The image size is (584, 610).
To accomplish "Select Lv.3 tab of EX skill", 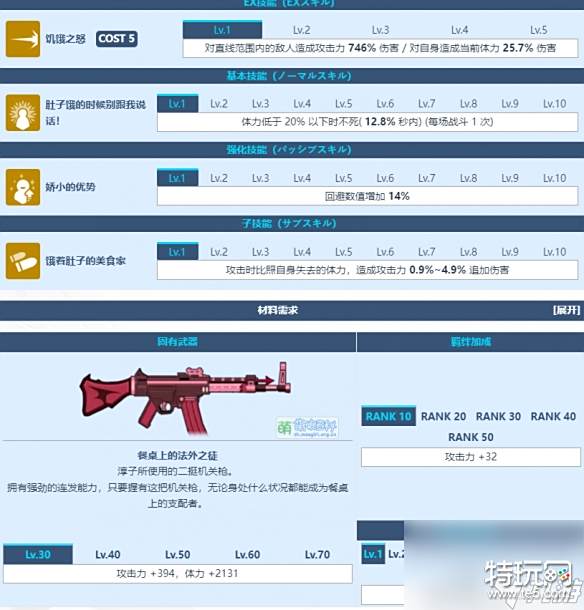I will coord(380,30).
